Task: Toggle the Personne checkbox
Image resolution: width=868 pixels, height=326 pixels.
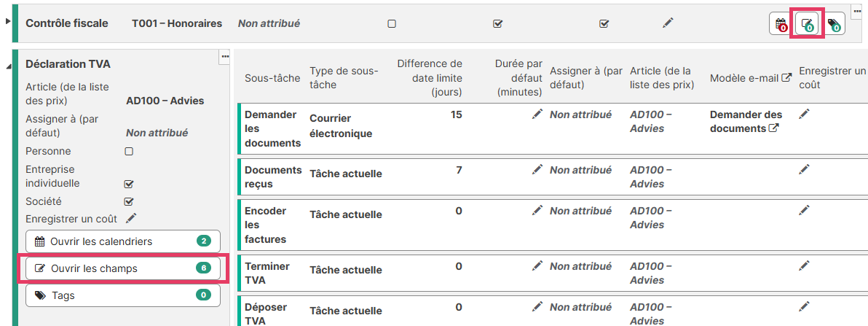Action: tap(129, 152)
